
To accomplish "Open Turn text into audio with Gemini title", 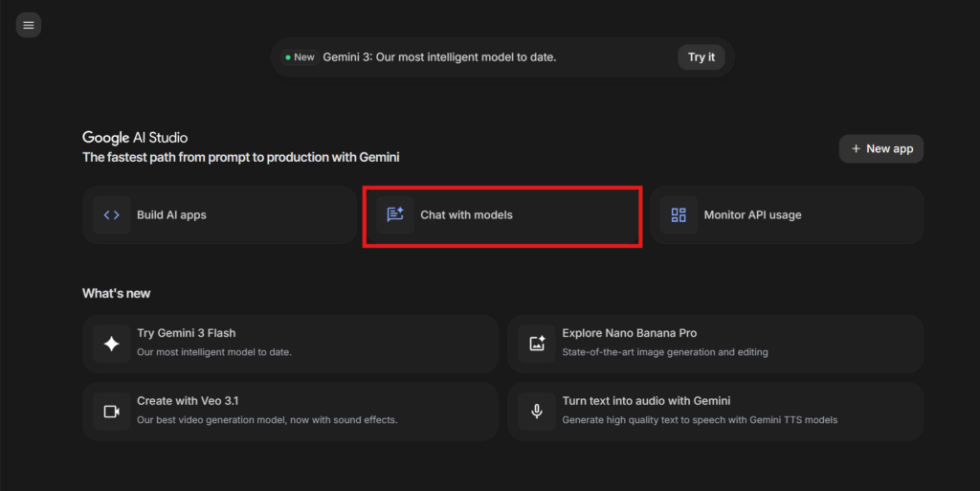I will point(646,401).
